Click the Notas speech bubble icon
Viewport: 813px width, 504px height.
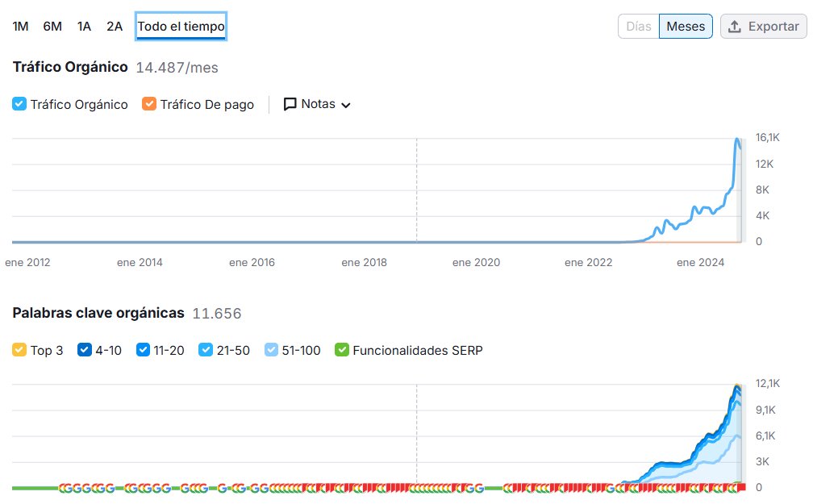tap(290, 104)
